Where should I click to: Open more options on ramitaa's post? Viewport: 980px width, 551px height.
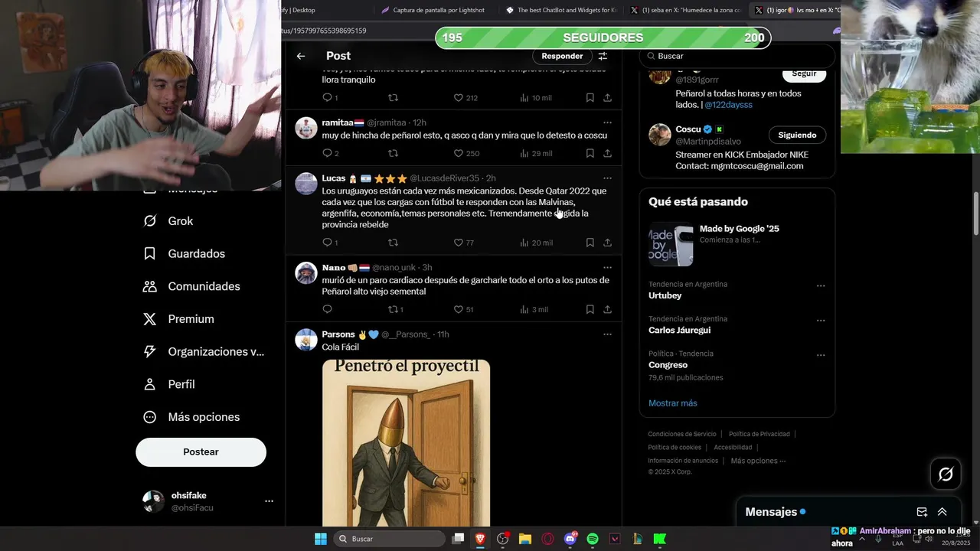607,122
